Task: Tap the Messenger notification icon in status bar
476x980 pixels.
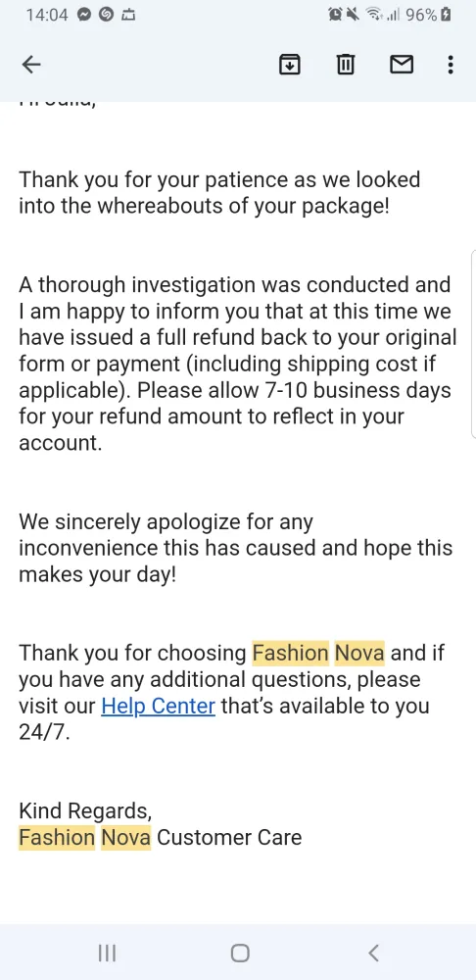Action: 85,15
